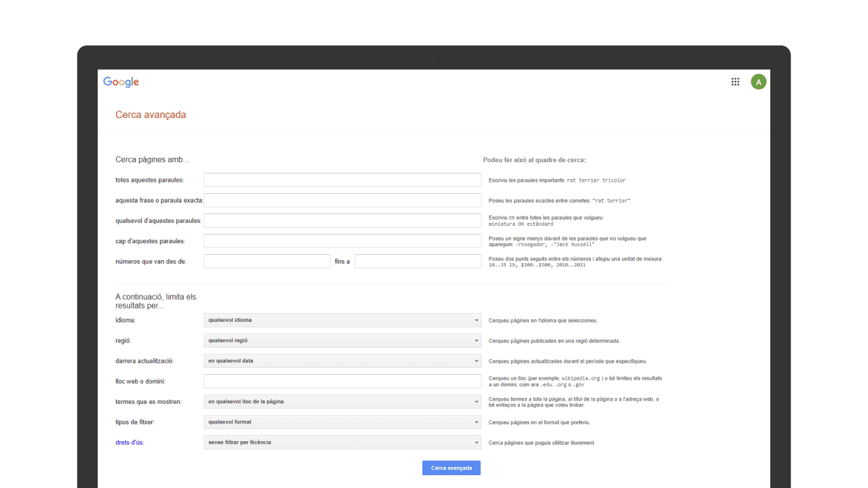Click the arrow on the language dropdown
Screen dimensions: 868x488
(x=477, y=321)
